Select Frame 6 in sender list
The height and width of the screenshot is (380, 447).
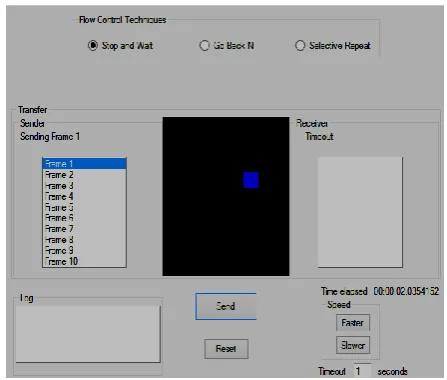click(x=84, y=218)
